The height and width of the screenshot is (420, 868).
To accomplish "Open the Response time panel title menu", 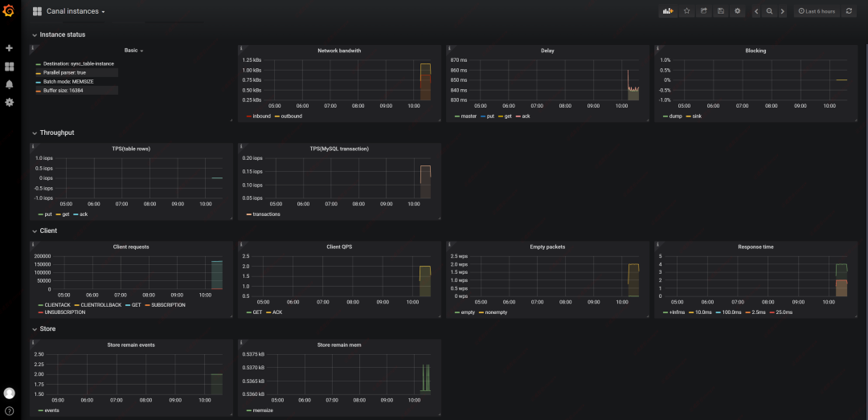I will pos(755,247).
